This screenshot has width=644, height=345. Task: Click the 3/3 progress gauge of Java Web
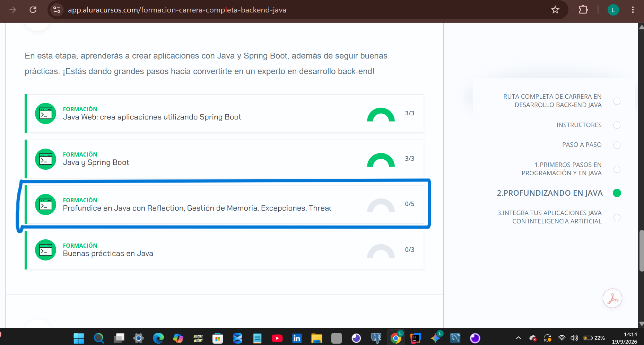point(381,115)
